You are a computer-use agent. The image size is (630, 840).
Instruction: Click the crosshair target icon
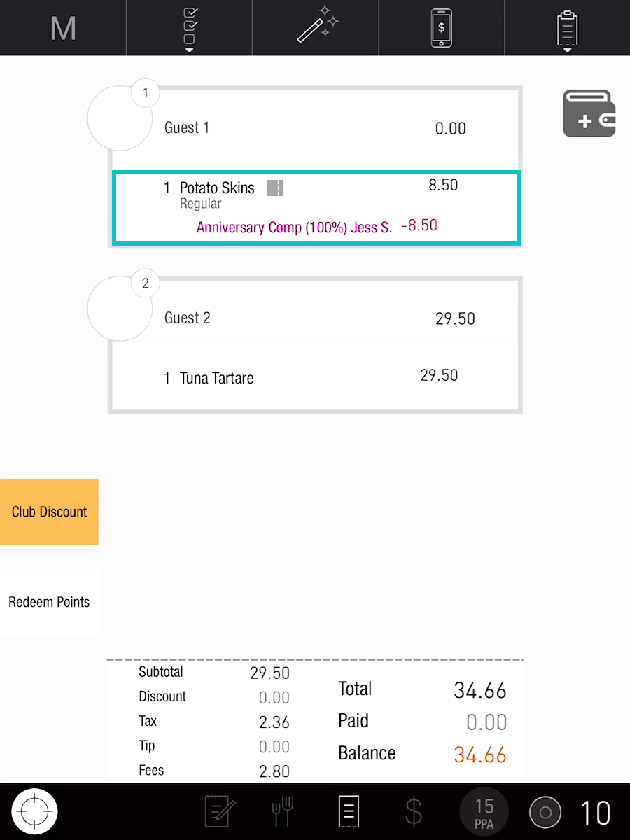34,812
